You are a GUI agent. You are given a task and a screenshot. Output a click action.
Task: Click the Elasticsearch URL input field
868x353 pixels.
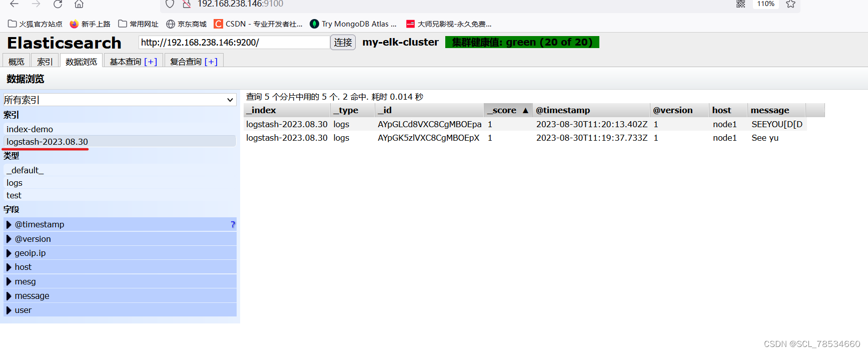(234, 43)
